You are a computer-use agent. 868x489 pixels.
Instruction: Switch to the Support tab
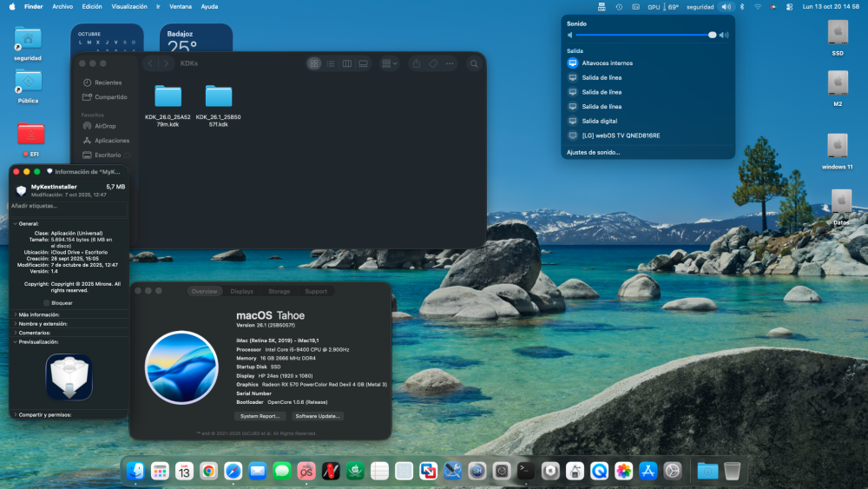click(316, 291)
